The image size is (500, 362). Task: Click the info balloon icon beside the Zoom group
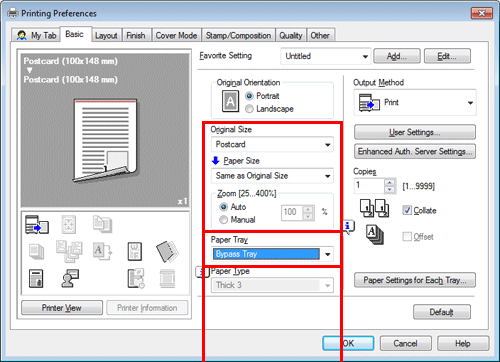coord(348,227)
